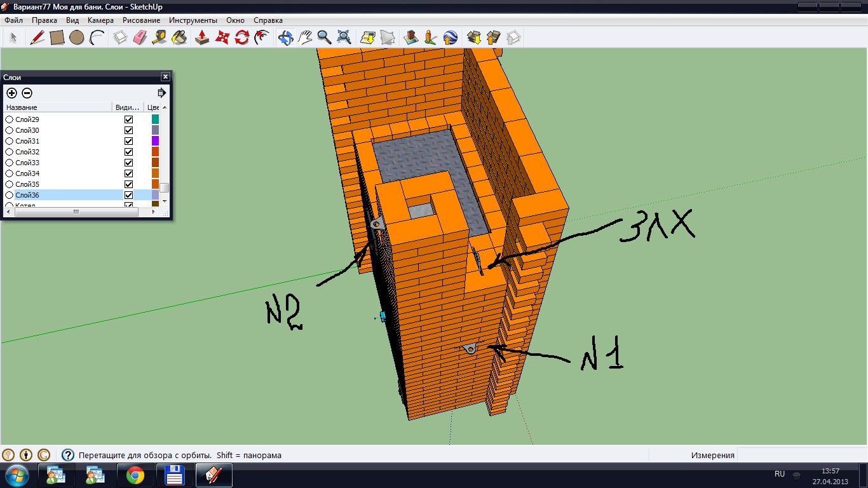Make Слой34 the active layer
The image size is (868, 488).
point(10,173)
